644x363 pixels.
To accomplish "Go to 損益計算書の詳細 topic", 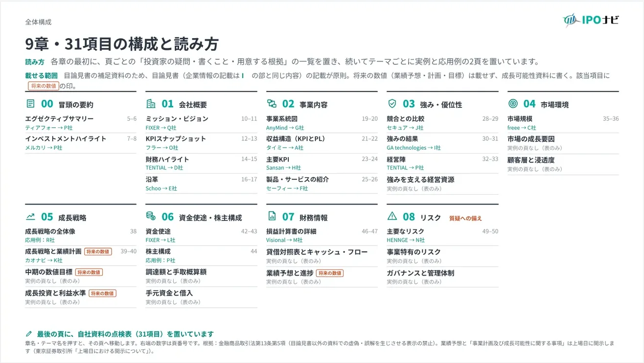I will pos(291,231).
